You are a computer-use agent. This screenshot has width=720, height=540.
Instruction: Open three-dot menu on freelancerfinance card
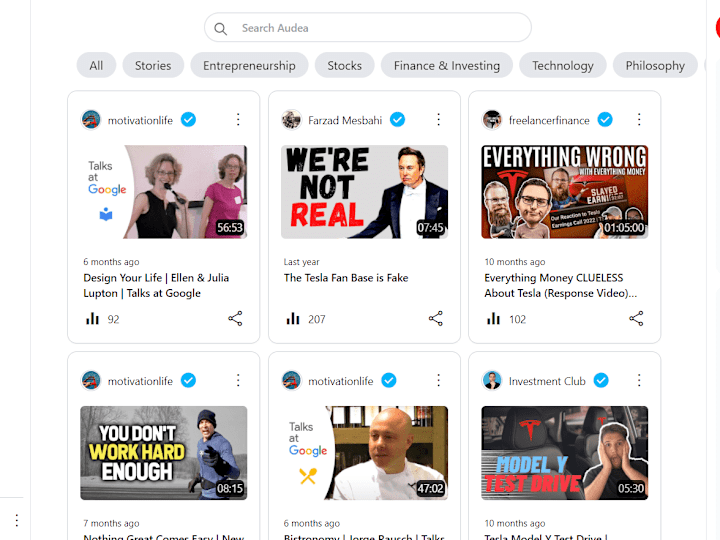639,120
